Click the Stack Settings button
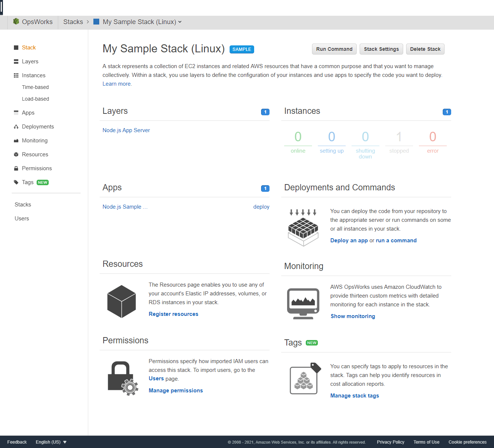This screenshot has height=448, width=494. click(381, 49)
